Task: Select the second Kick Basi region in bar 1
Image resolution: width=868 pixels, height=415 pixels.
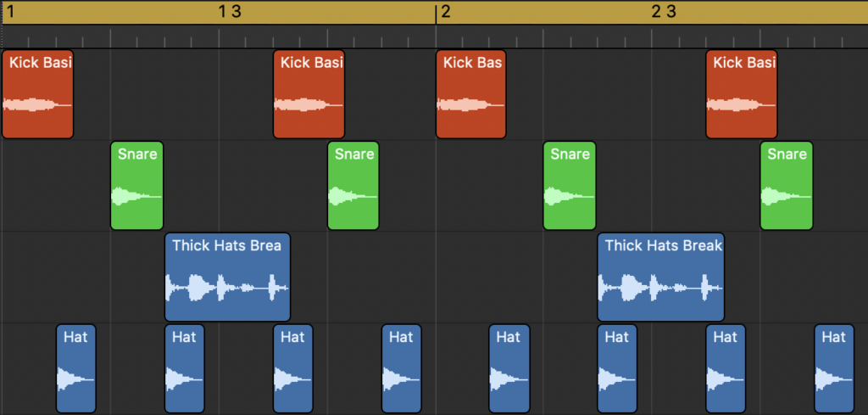Action: click(309, 94)
